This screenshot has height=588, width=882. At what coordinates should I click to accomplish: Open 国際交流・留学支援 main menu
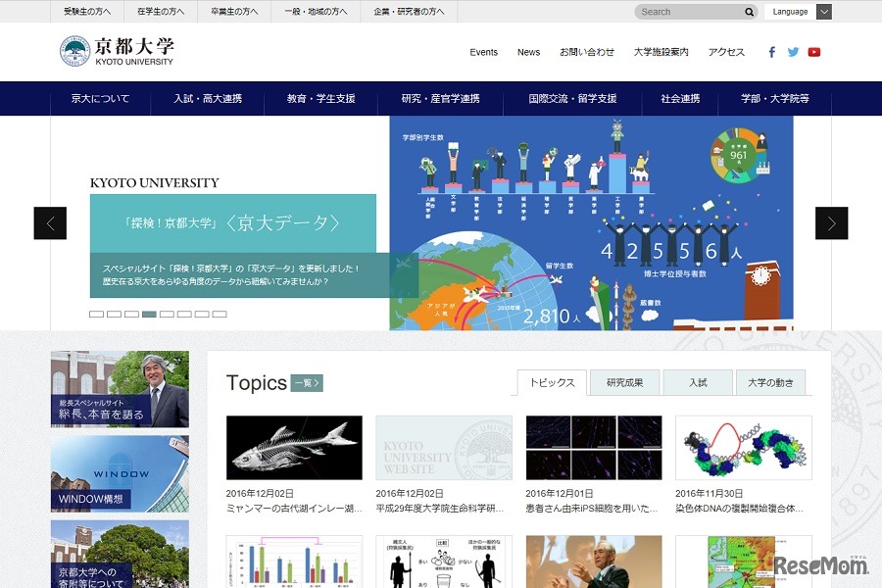coord(572,98)
